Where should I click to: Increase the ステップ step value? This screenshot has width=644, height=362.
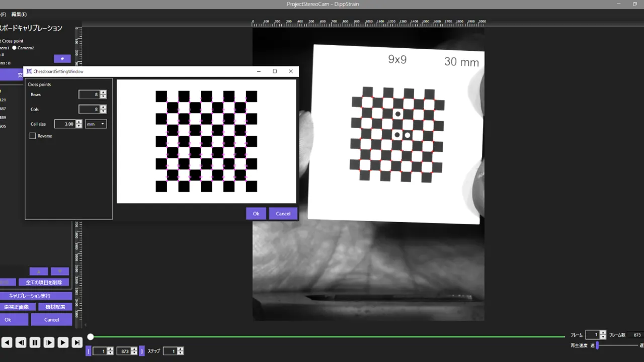181,349
